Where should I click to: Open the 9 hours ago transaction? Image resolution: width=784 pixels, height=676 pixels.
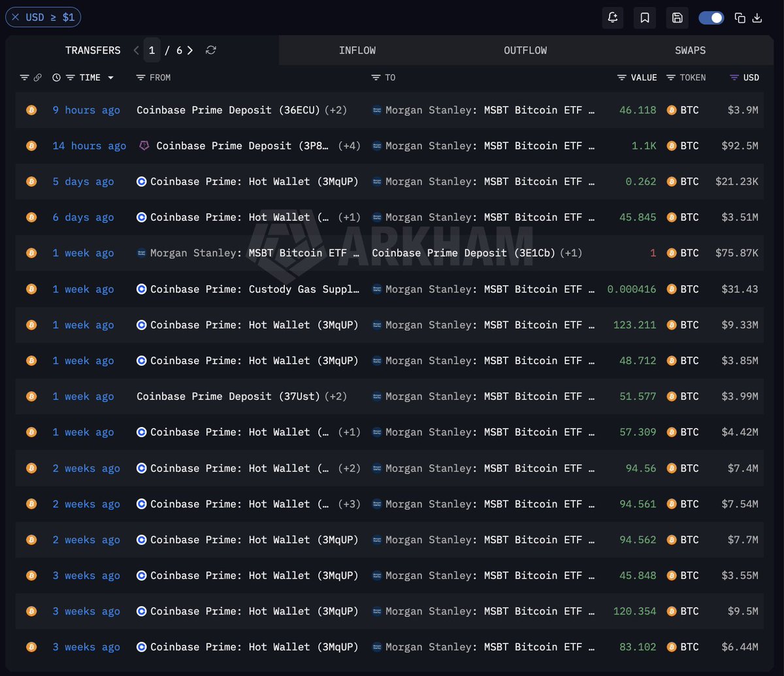click(x=86, y=110)
